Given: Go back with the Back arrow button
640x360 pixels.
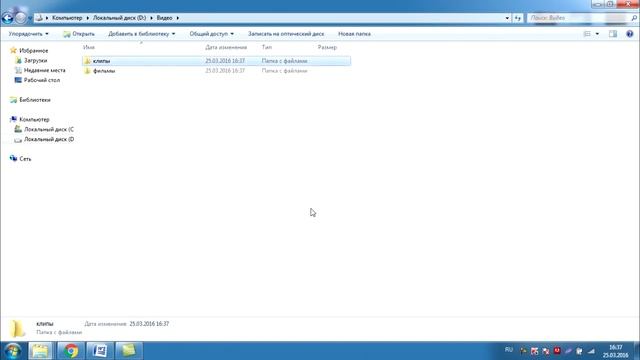Looking at the screenshot, I should click(x=7, y=18).
